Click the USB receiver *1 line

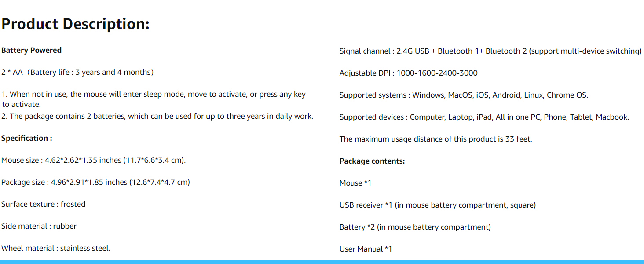(x=437, y=205)
